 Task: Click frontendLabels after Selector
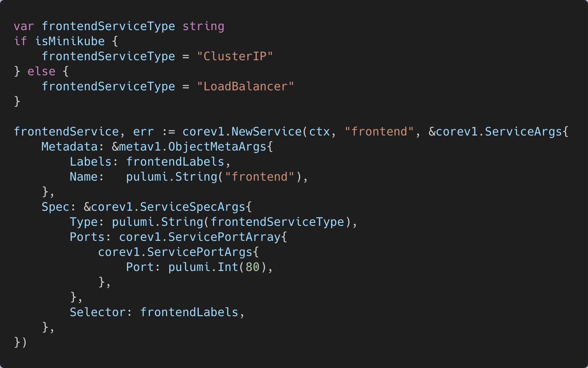(189, 312)
